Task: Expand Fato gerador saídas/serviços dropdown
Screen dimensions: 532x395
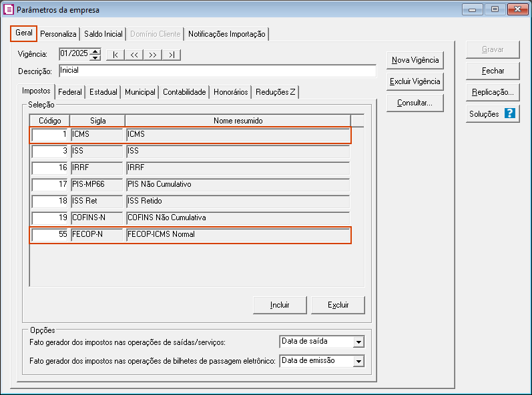Action: click(x=358, y=342)
